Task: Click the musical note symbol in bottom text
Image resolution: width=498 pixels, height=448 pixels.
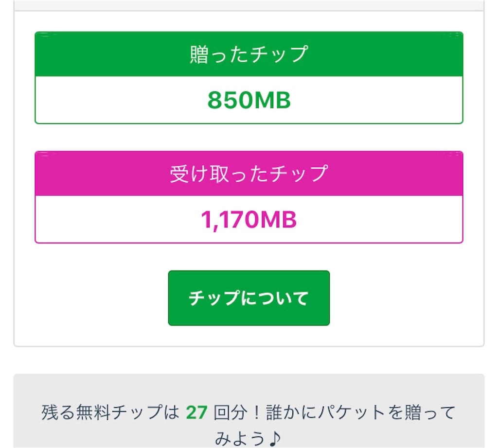Action: pos(276,438)
